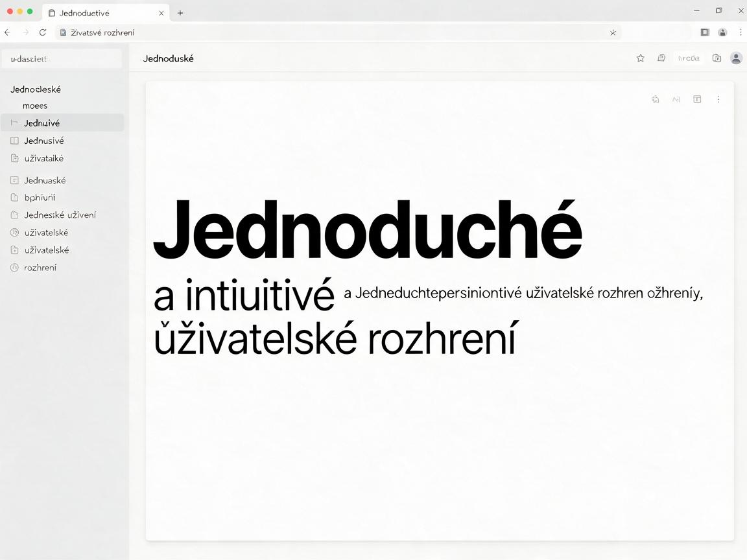This screenshot has width=747, height=560.
Task: Click the macOS yellow minimize dot
Action: (x=20, y=12)
